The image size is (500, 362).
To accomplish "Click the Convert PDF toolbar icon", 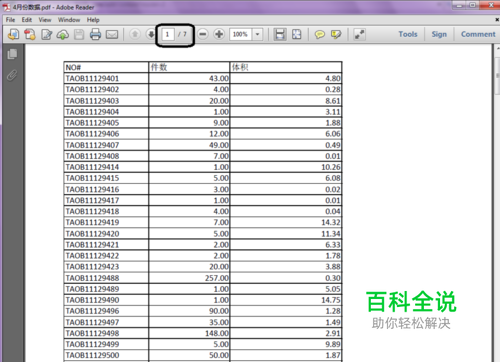I will click(30, 34).
